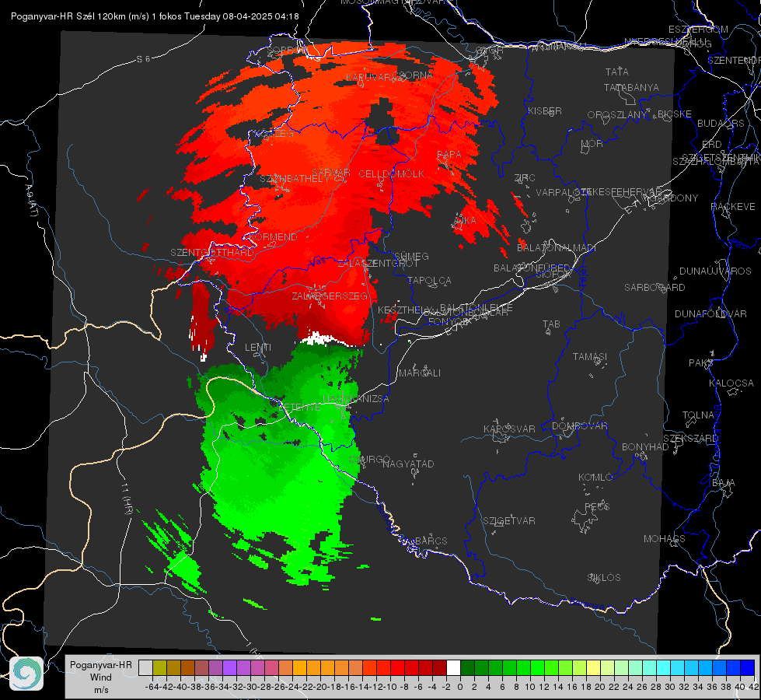This screenshot has width=761, height=700.
Task: Select the BALATONALMADI label
Action: [x=557, y=248]
